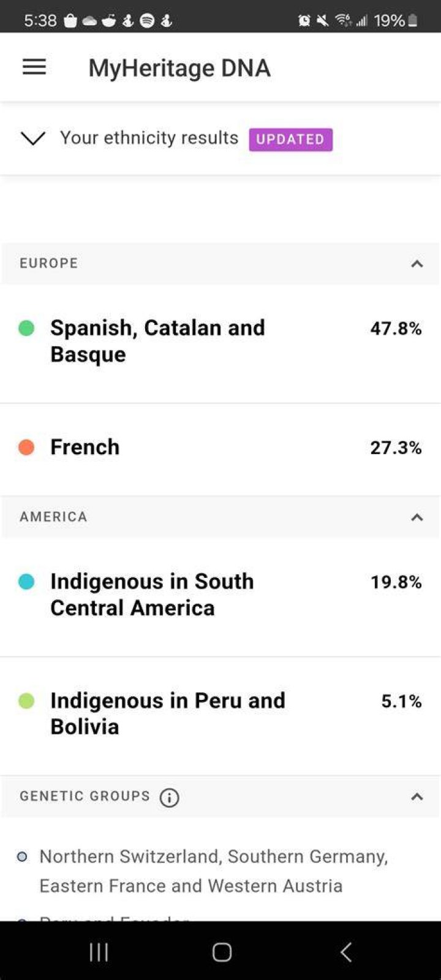Tap the Android home button
The width and height of the screenshot is (441, 980).
(222, 952)
